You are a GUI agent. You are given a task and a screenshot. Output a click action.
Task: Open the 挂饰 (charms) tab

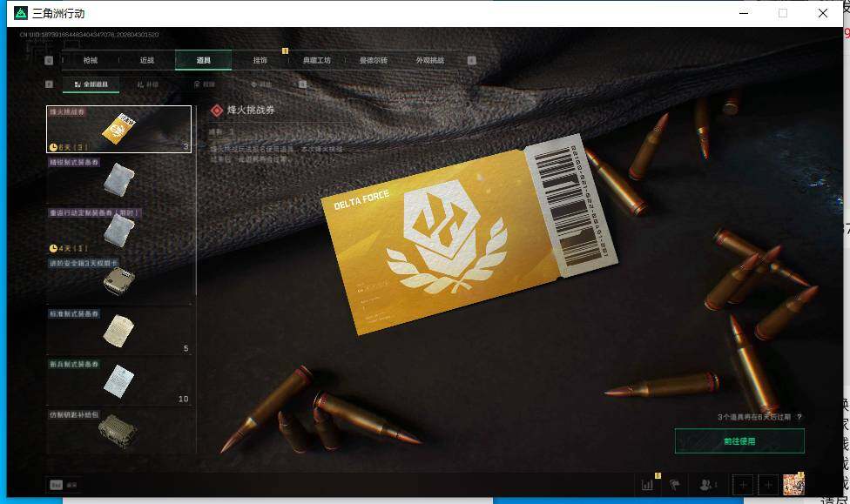coord(260,60)
